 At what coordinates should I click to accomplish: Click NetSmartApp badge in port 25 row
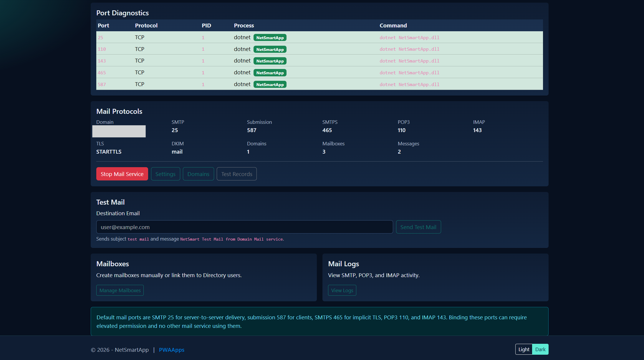pyautogui.click(x=270, y=38)
